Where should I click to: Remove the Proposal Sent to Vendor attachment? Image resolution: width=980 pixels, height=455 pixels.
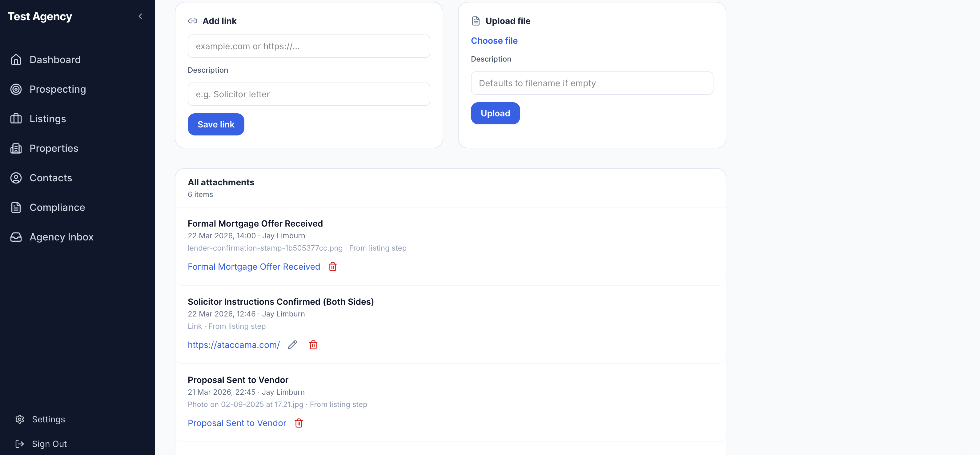pos(299,423)
